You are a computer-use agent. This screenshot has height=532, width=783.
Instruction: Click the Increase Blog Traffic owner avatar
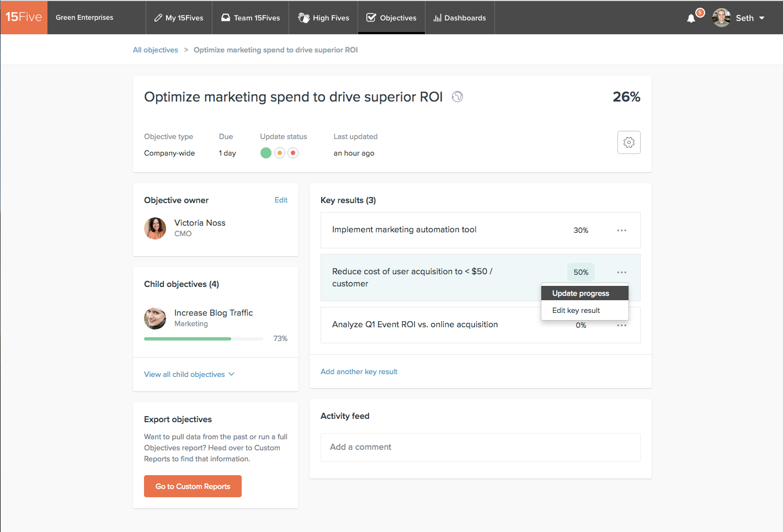(155, 318)
